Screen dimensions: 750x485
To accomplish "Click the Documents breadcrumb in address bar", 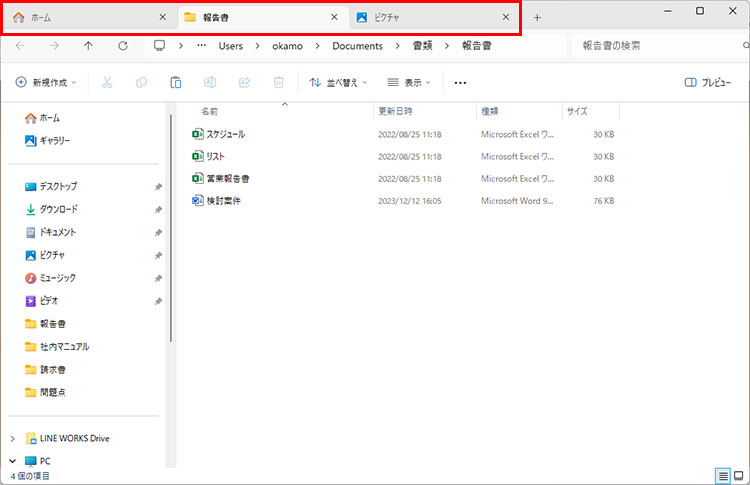I will click(357, 46).
